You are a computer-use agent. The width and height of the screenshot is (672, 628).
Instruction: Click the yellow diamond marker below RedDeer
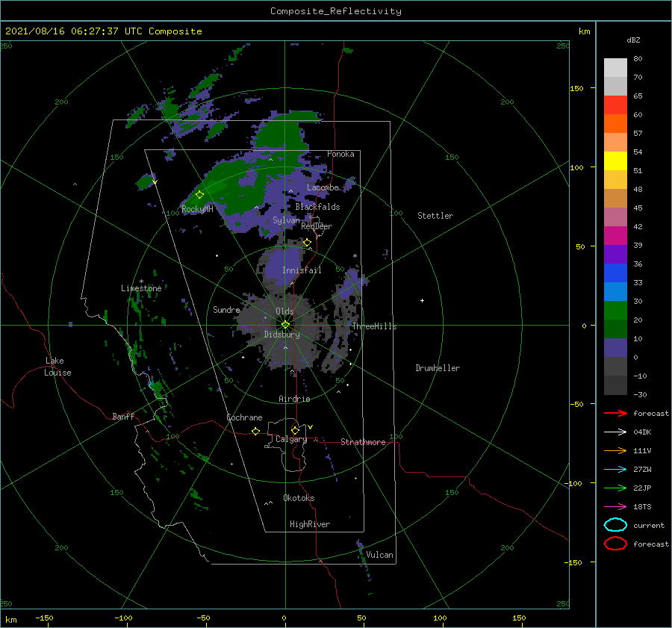(x=307, y=243)
